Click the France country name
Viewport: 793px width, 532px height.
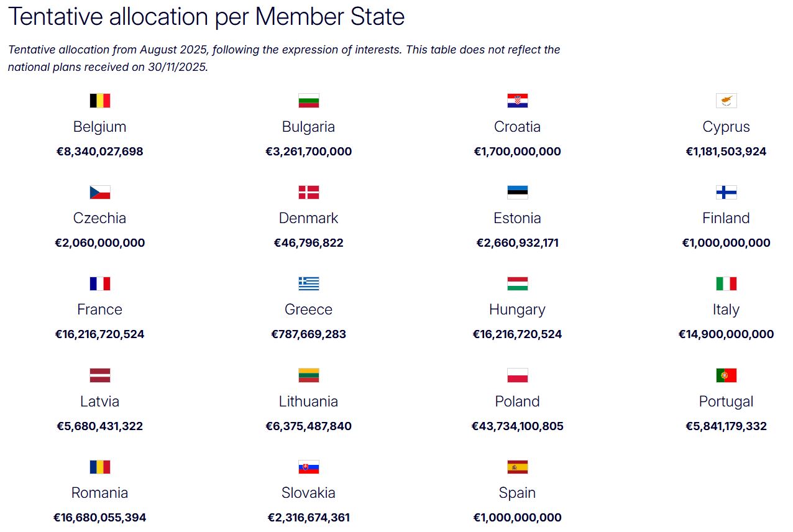tap(99, 310)
